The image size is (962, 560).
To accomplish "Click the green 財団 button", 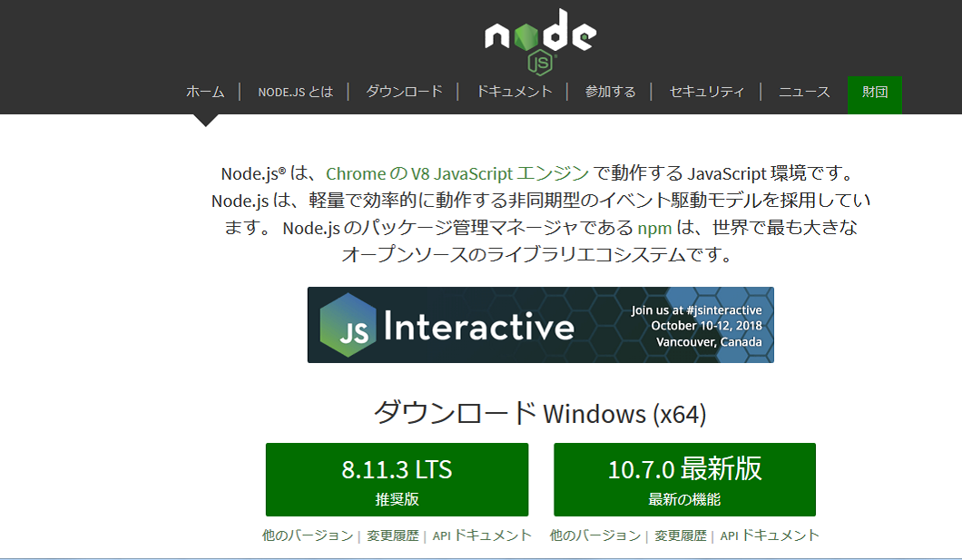I will (875, 93).
